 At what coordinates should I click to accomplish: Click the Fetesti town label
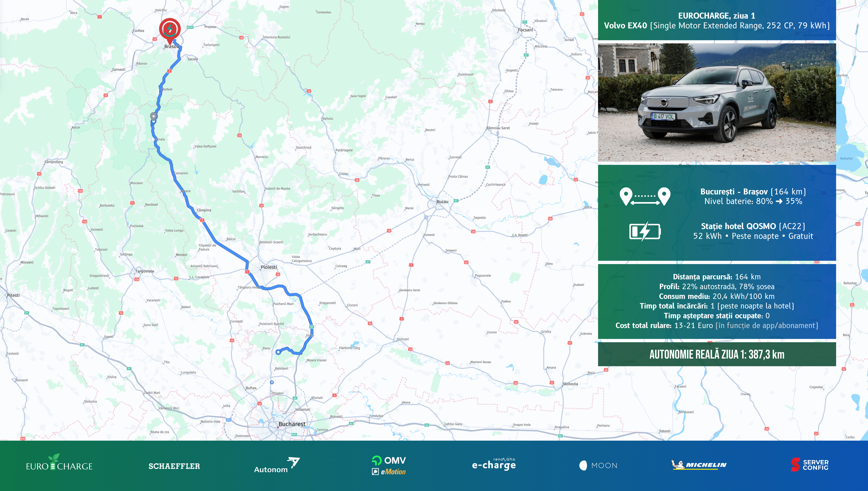[x=665, y=431]
